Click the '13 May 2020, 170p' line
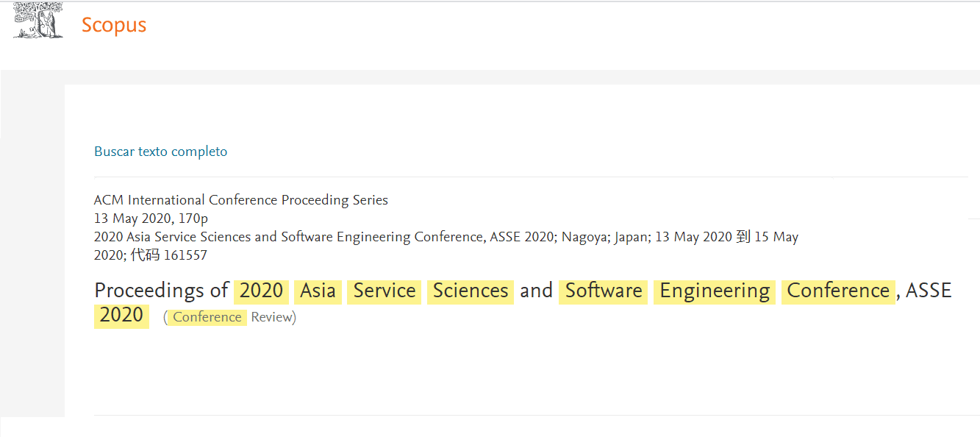 point(151,218)
